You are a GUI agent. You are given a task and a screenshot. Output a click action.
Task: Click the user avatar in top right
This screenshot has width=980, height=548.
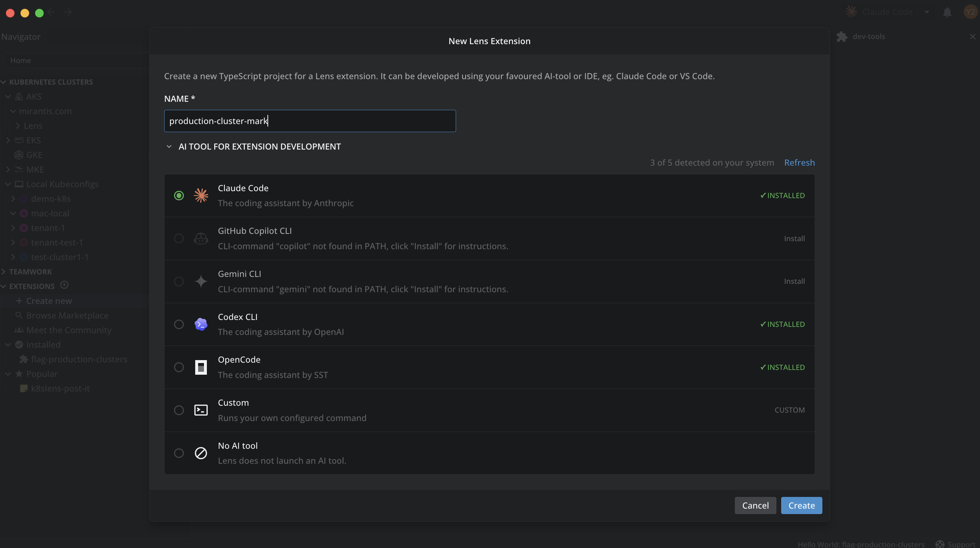pyautogui.click(x=971, y=12)
